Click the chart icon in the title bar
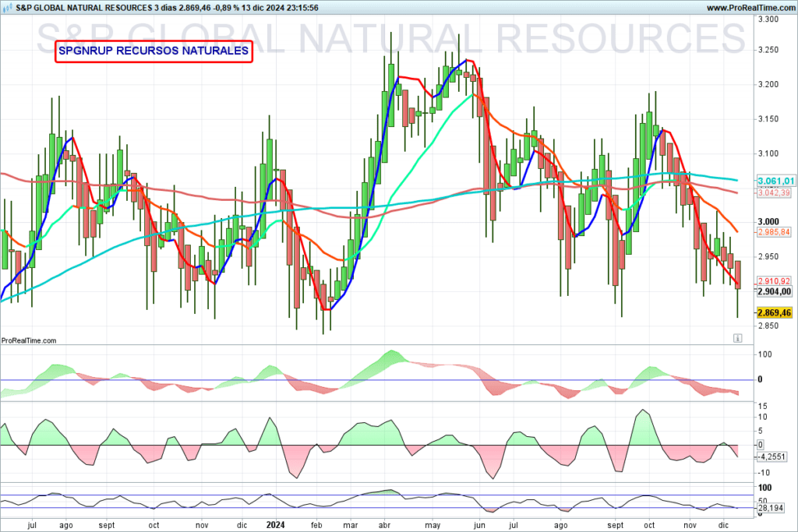The image size is (798, 532). 7,8
